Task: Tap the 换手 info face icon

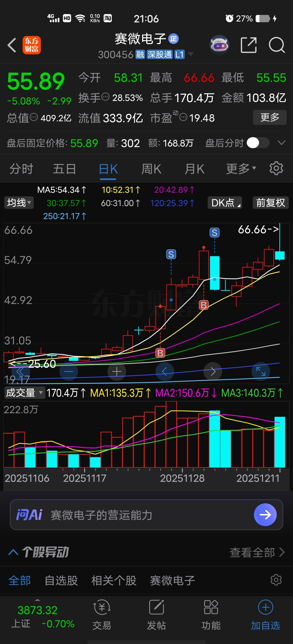Action: 105,97
